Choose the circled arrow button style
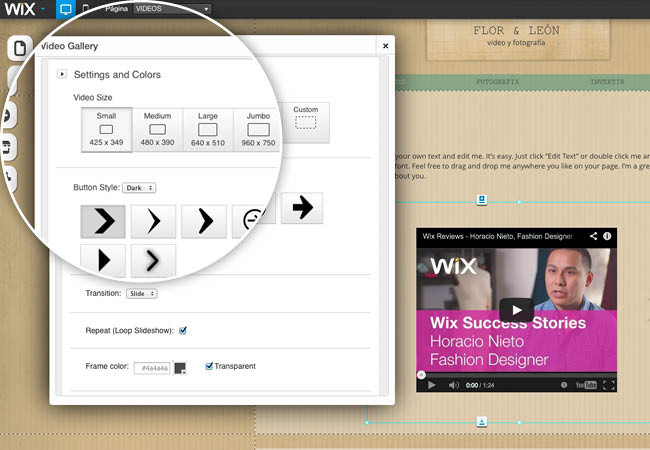The height and width of the screenshot is (450, 650). (253, 220)
